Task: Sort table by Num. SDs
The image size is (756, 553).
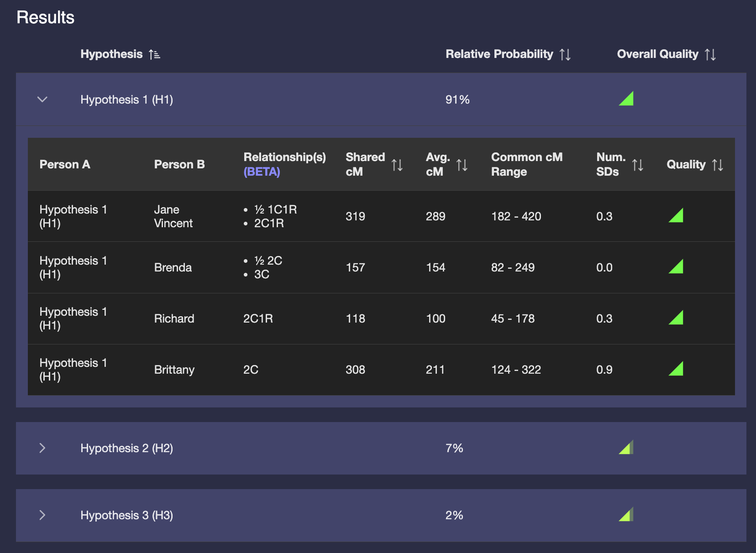Action: [x=637, y=165]
